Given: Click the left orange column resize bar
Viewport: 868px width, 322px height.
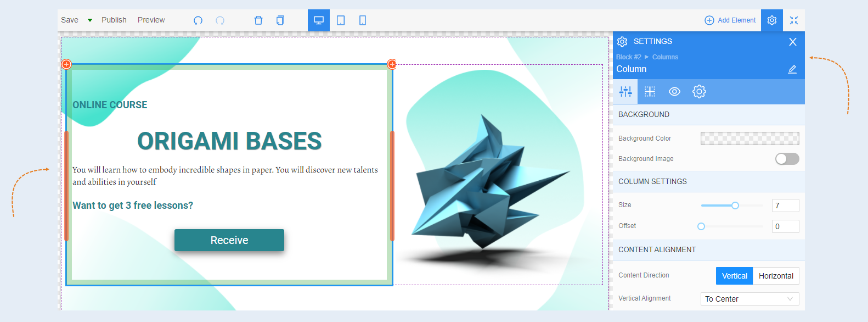Looking at the screenshot, I should click(66, 186).
